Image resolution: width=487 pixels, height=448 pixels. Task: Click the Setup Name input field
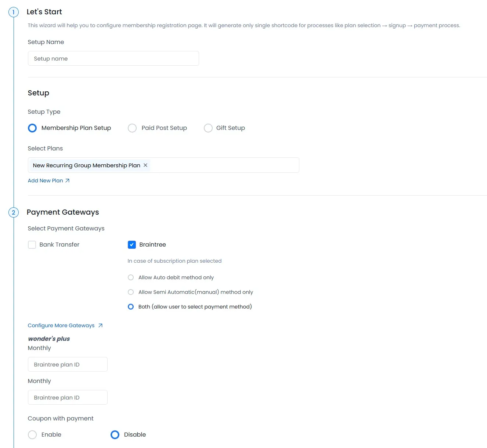point(113,58)
